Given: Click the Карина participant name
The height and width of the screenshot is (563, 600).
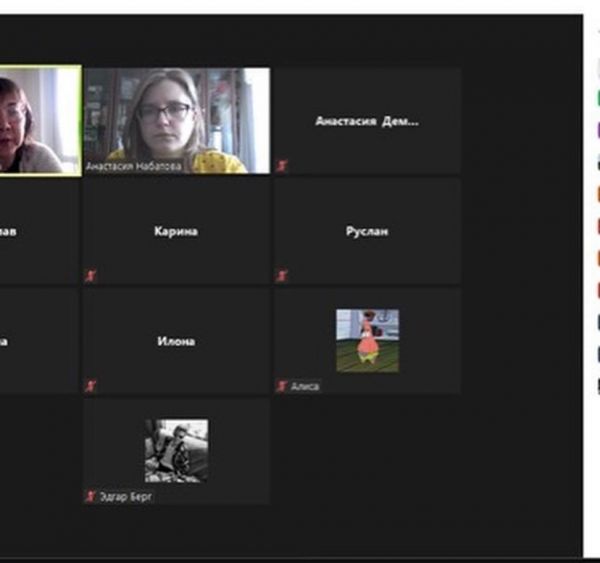Looking at the screenshot, I should click(x=176, y=231).
